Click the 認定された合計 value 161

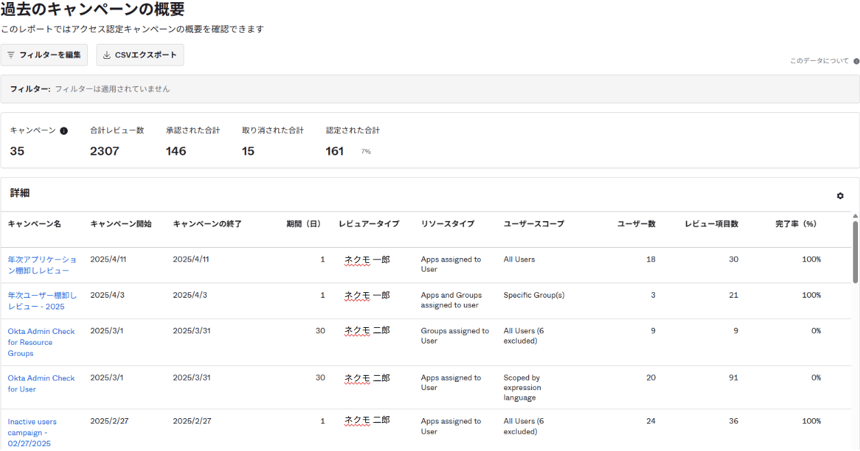click(x=335, y=151)
